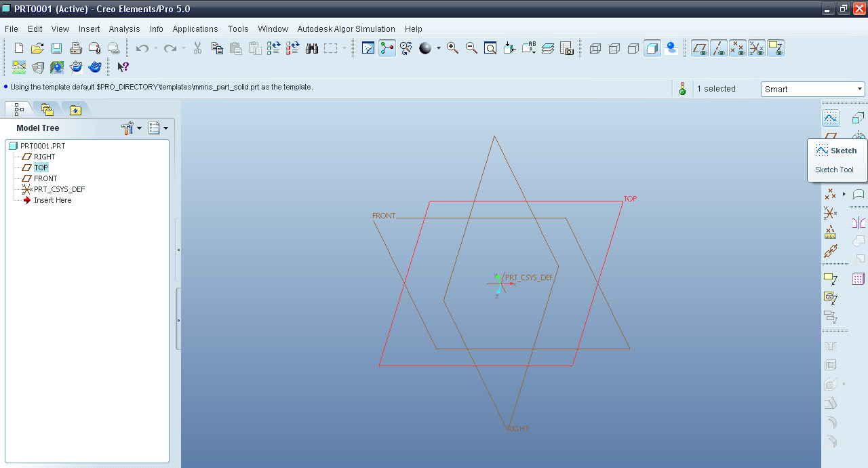Switch display to Shading style
The height and width of the screenshot is (468, 868).
point(652,48)
